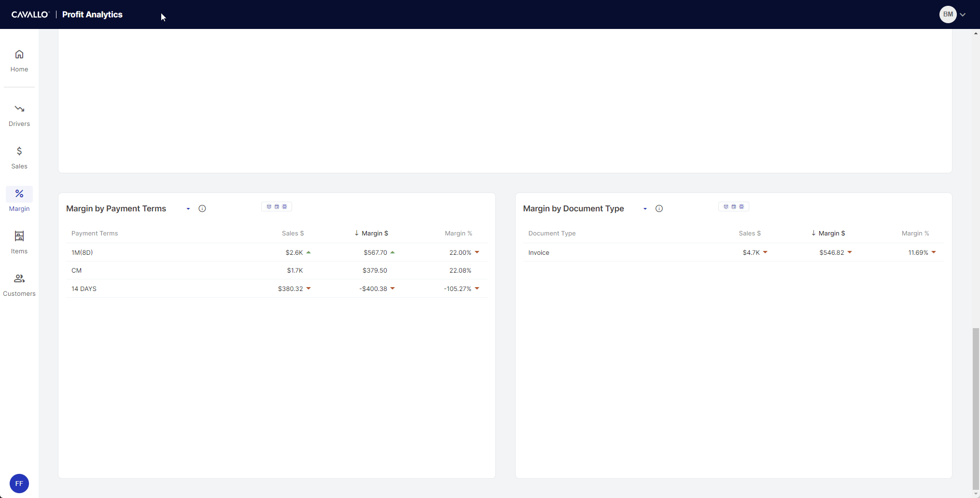Screen dimensions: 980x498
Task: Open the Drivers section
Action: (x=19, y=115)
